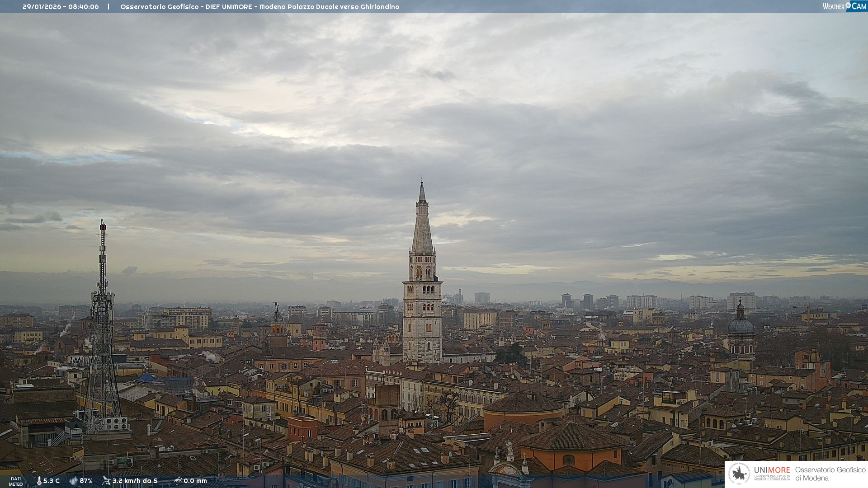Click the 87% humidity reading
Viewport: 868px width, 488px height.
click(86, 481)
